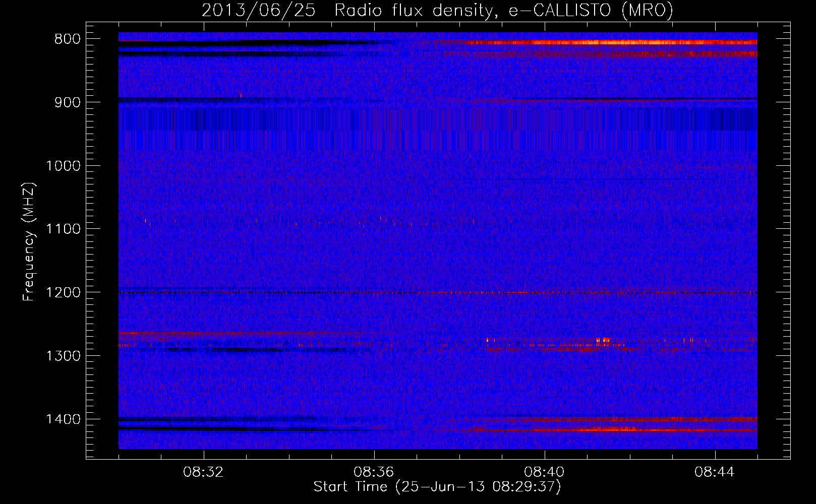Click the 1400 frequency tick label
Viewport: 816px width, 504px height.
[x=63, y=419]
